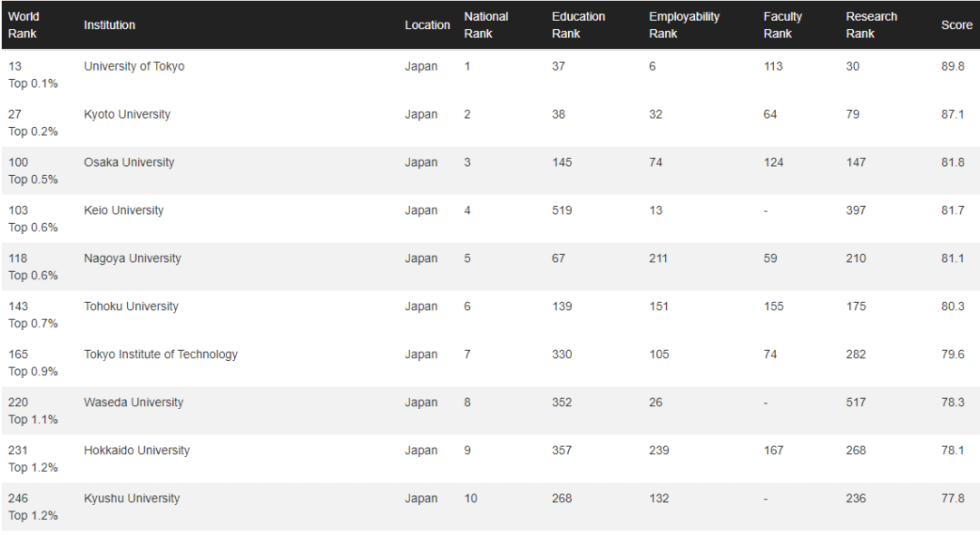This screenshot has width=980, height=535.
Task: Sort by Research Rank header
Action: (871, 25)
